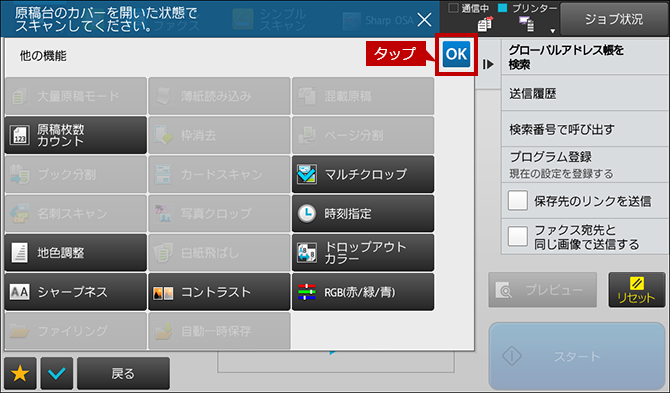Open シャープネス setting
The height and width of the screenshot is (393, 670).
tap(76, 292)
